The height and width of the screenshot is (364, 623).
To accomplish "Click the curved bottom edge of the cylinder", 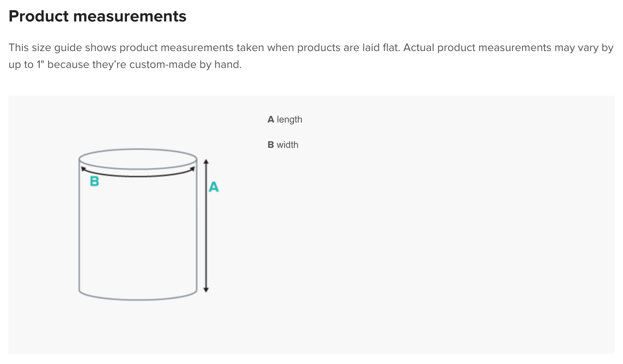I will pyautogui.click(x=138, y=299).
